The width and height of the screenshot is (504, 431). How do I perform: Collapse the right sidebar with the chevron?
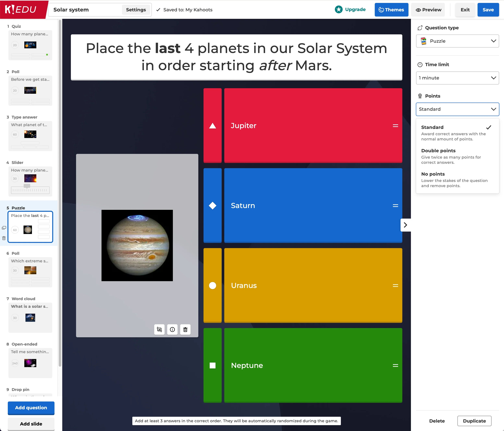pyautogui.click(x=405, y=225)
